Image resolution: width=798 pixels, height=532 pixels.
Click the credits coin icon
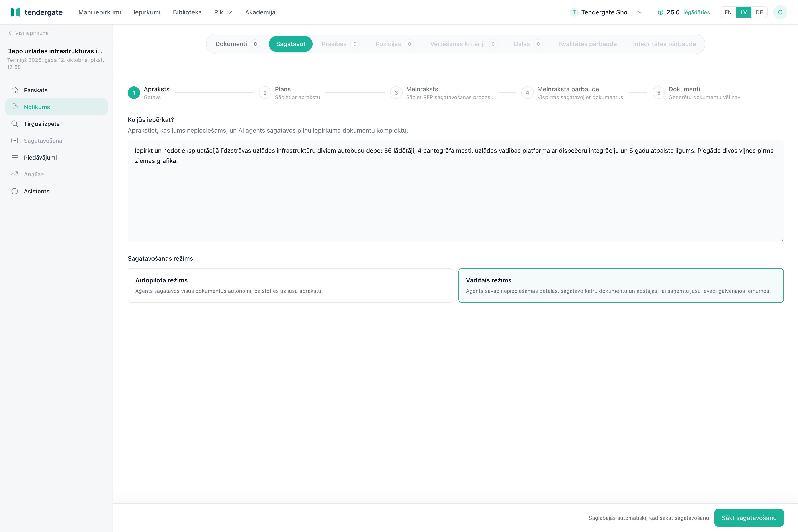(660, 12)
